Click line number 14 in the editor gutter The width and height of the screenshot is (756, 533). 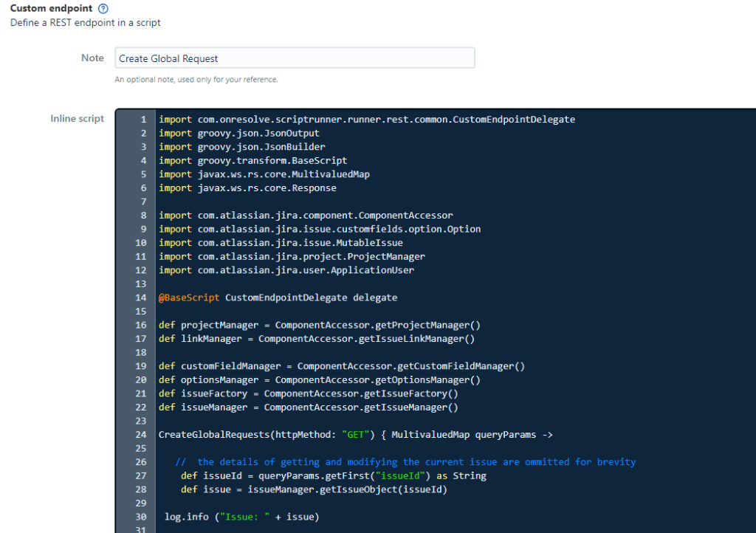[x=141, y=298]
